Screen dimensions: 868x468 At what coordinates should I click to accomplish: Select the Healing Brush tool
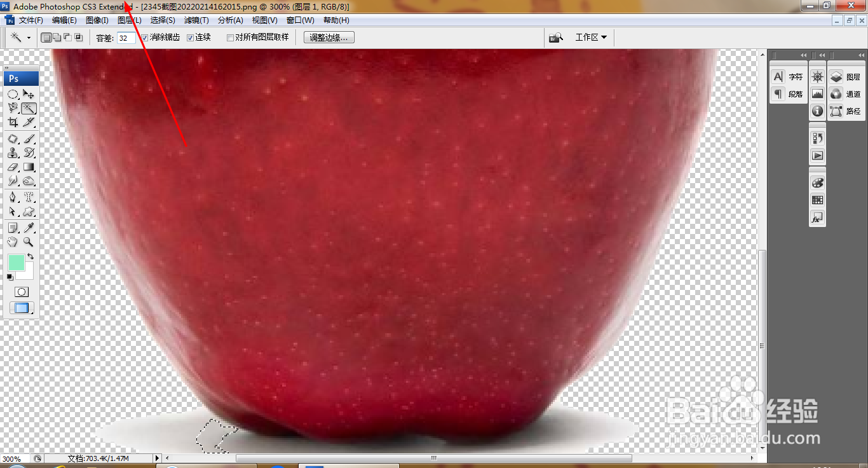pyautogui.click(x=13, y=139)
